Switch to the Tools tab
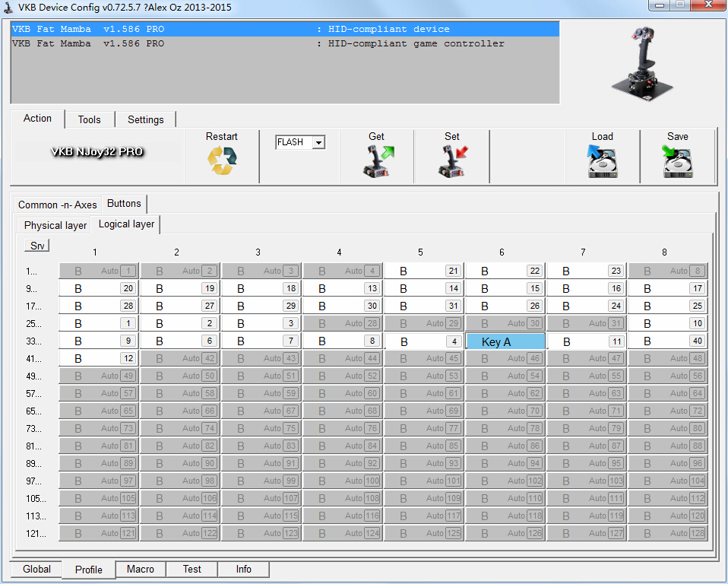Image resolution: width=728 pixels, height=584 pixels. click(x=89, y=119)
